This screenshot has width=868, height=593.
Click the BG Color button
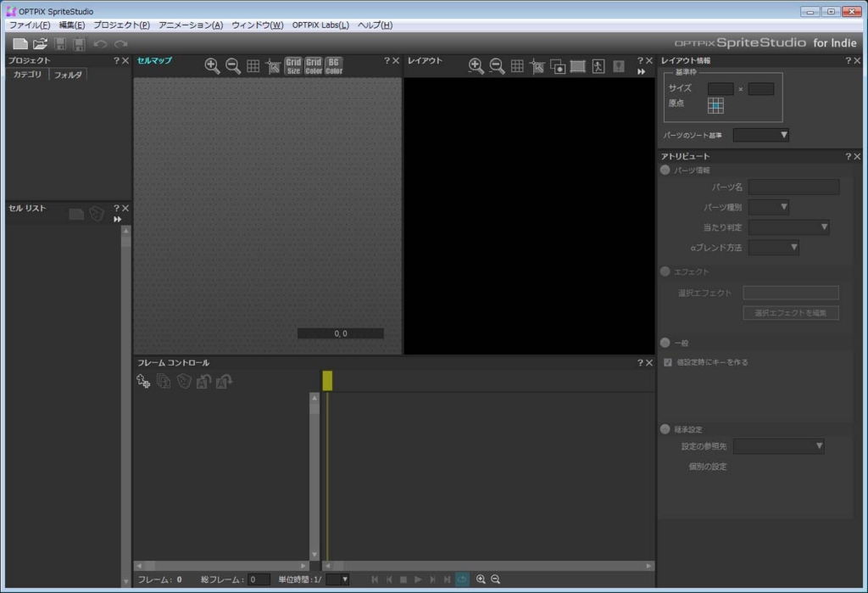point(334,66)
